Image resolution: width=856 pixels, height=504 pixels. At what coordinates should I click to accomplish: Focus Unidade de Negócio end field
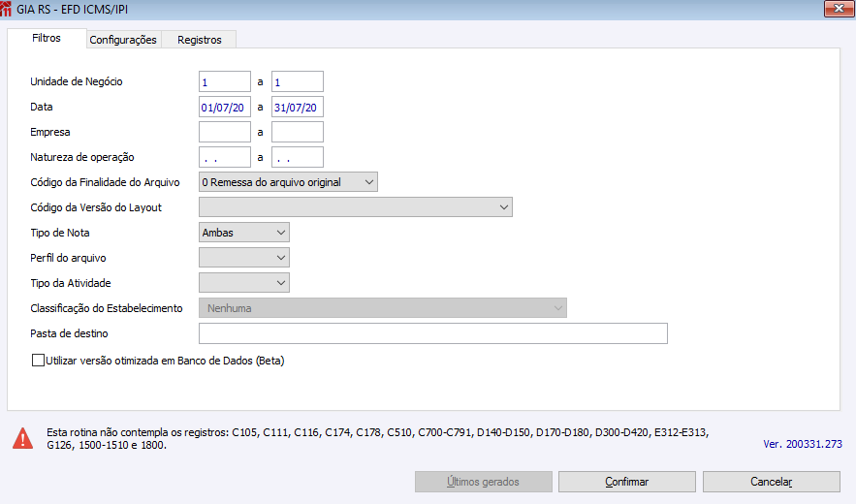(297, 81)
